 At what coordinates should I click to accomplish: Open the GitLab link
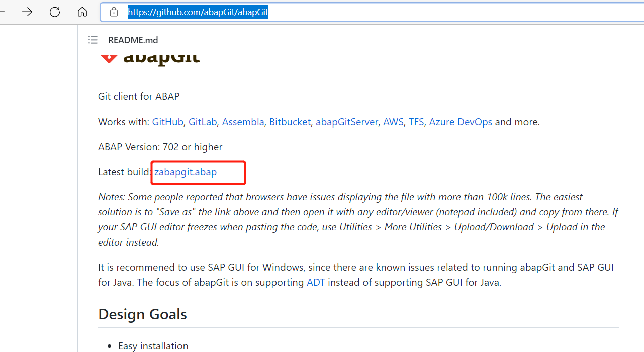point(203,122)
